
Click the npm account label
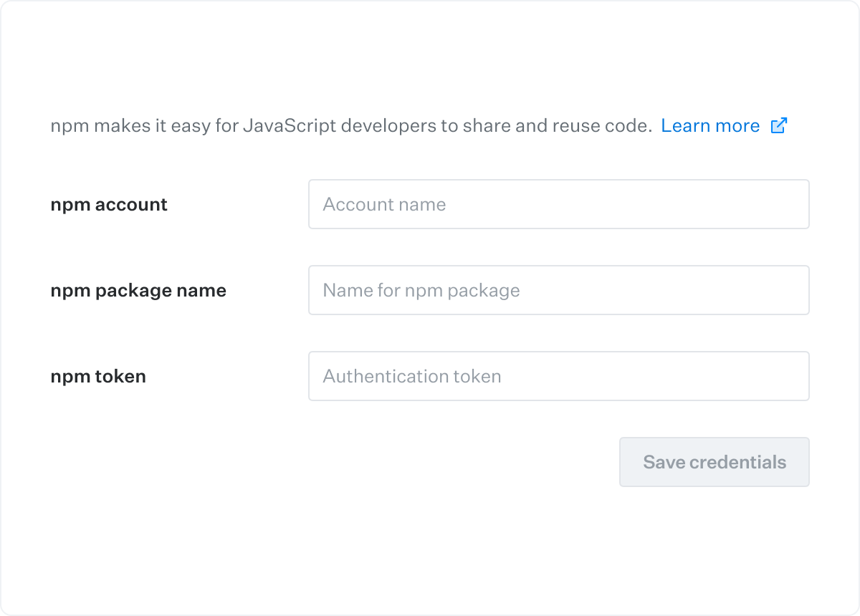(109, 205)
